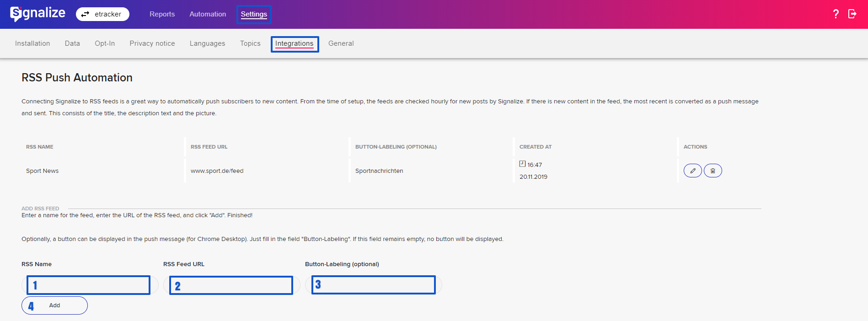
Task: Switch to the Topics tab
Action: point(250,43)
